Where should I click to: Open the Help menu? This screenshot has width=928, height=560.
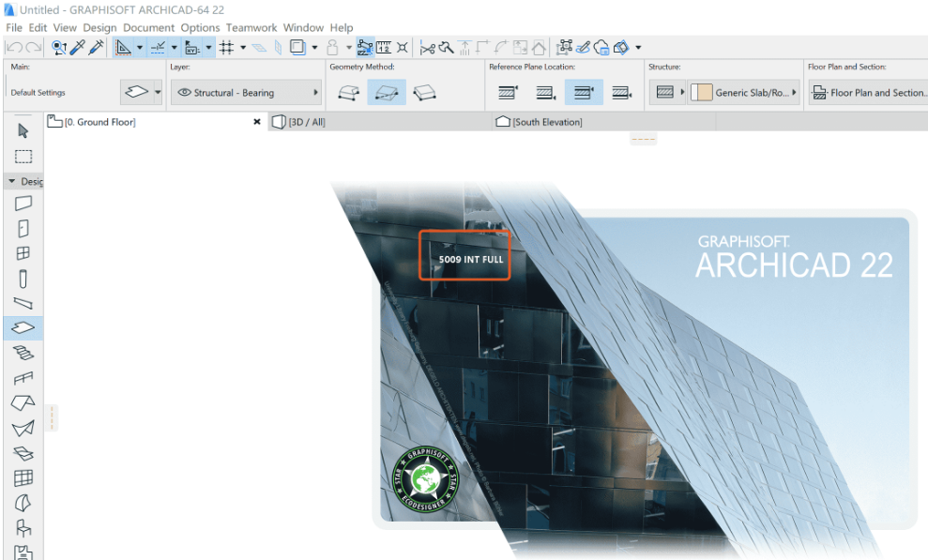point(342,27)
